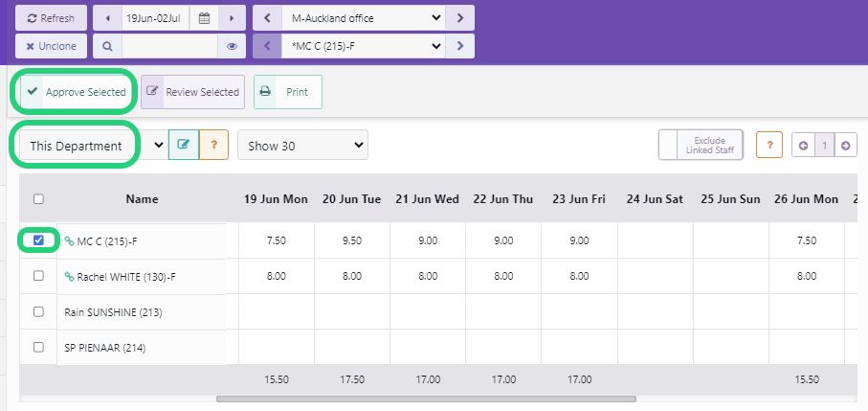
Task: Open the Show 30 rows dropdown
Action: [x=302, y=146]
